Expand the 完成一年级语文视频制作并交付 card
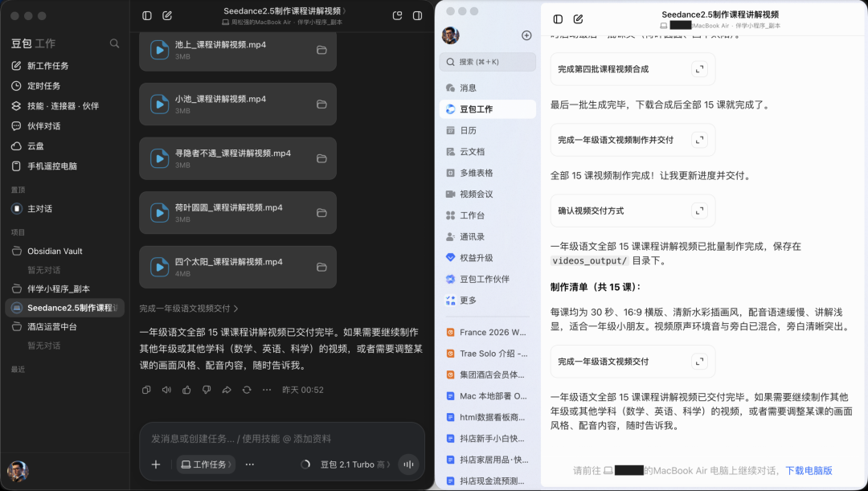Screen dimensions: 868x491 tap(700, 140)
